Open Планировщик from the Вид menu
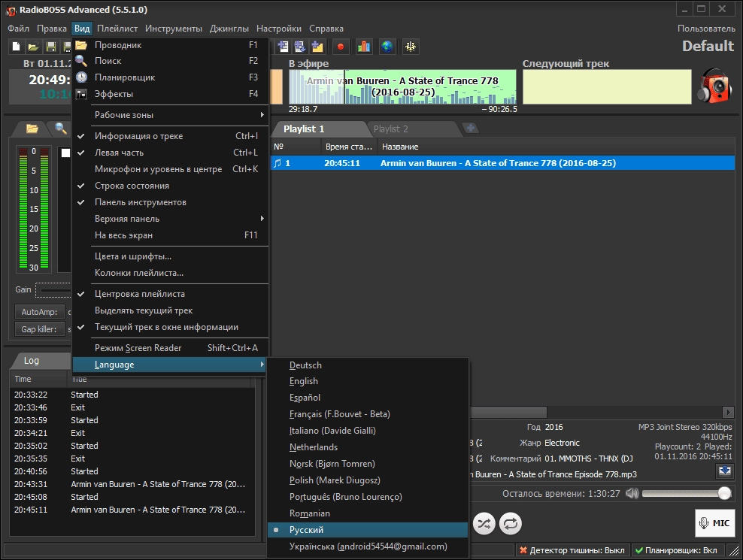This screenshot has height=560, width=743. 171,77
